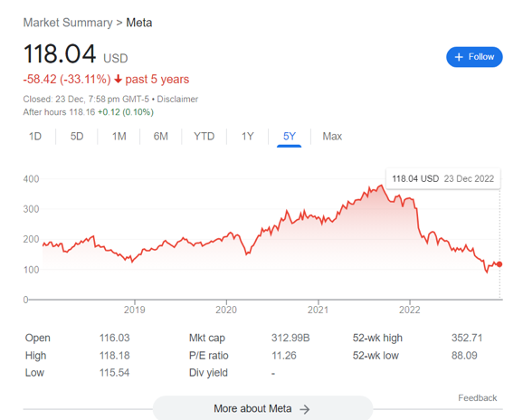Click the red down arrow price indicator
Screen dimensions: 523x420
[x=118, y=79]
